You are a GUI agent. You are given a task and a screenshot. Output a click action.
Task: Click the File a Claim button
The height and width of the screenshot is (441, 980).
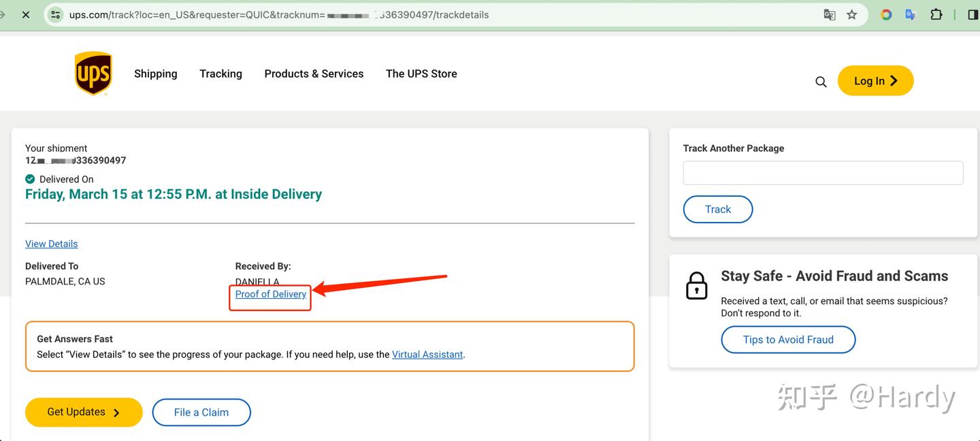coord(201,412)
